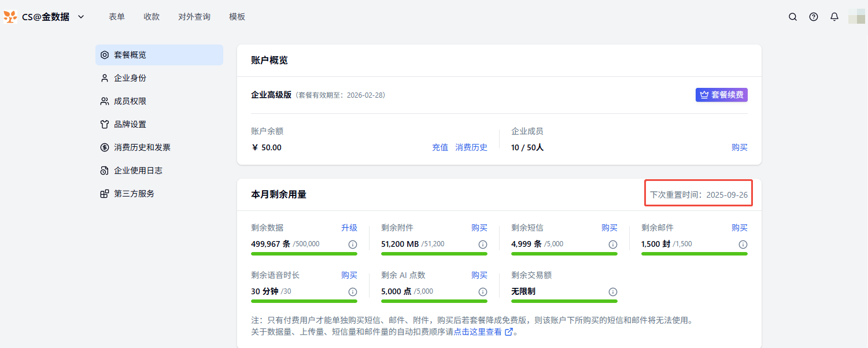
Task: Open the help question mark icon
Action: pos(814,17)
